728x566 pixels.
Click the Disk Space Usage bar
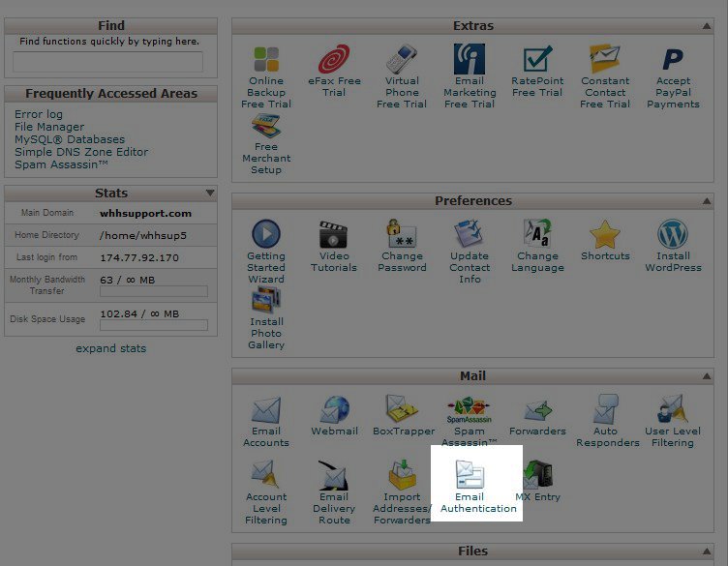pyautogui.click(x=154, y=326)
